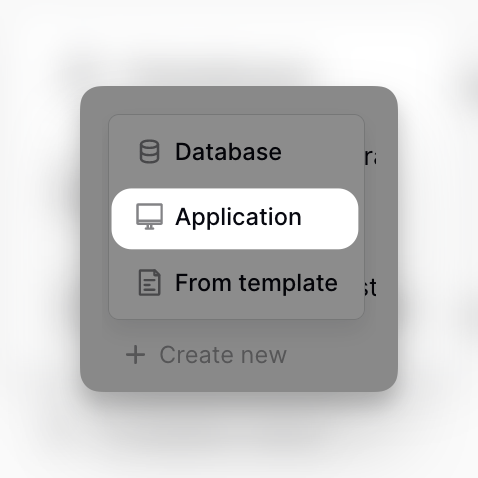
Task: Create a new database via cylinder icon
Action: 149,152
